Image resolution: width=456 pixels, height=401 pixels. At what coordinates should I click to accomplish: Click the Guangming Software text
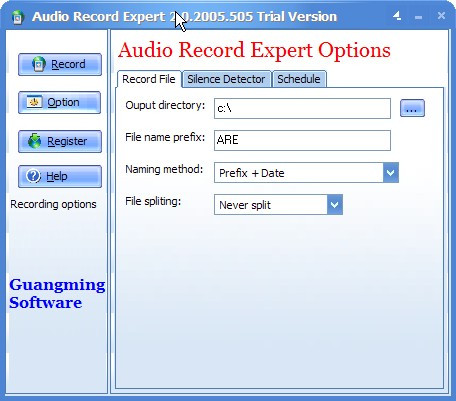tap(57, 294)
